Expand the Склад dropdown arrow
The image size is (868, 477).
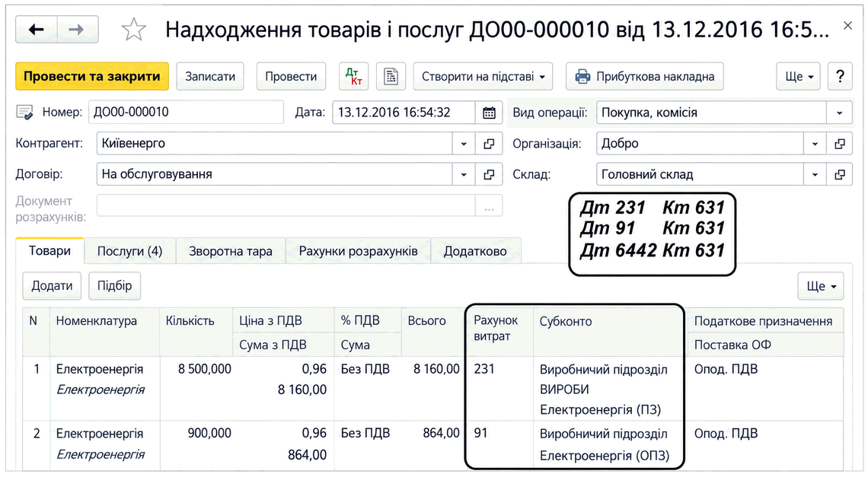(x=815, y=174)
